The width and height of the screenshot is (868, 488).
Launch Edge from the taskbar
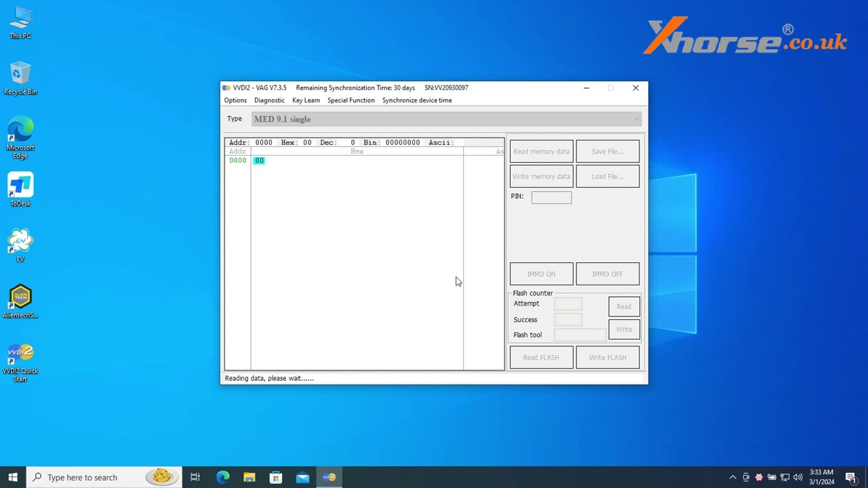pyautogui.click(x=222, y=477)
